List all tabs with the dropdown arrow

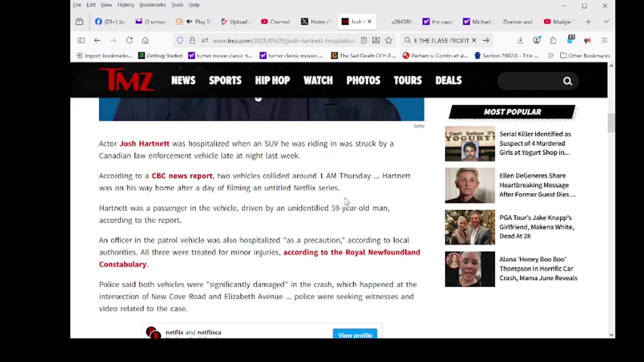606,22
